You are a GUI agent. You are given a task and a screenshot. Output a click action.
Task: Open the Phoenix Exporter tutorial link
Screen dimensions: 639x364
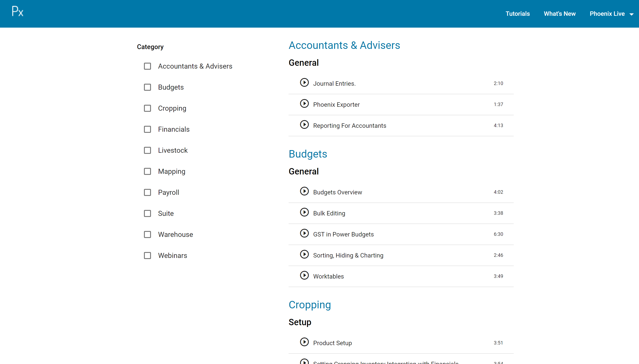[x=336, y=105]
